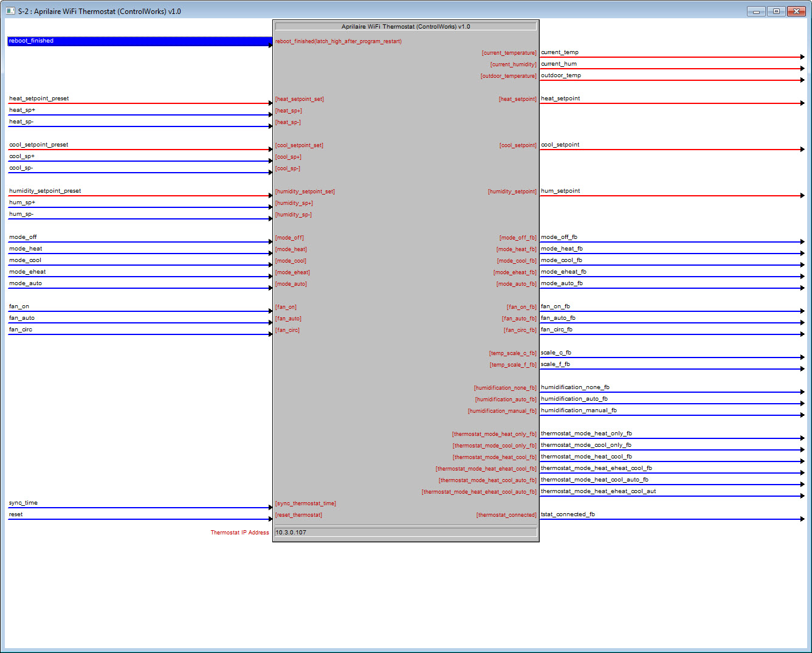Select the fan_auto_fb output signal name

(559, 318)
